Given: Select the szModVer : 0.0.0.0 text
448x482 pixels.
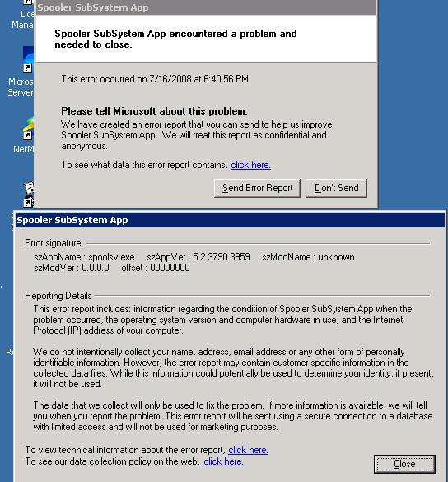Looking at the screenshot, I should [x=72, y=268].
